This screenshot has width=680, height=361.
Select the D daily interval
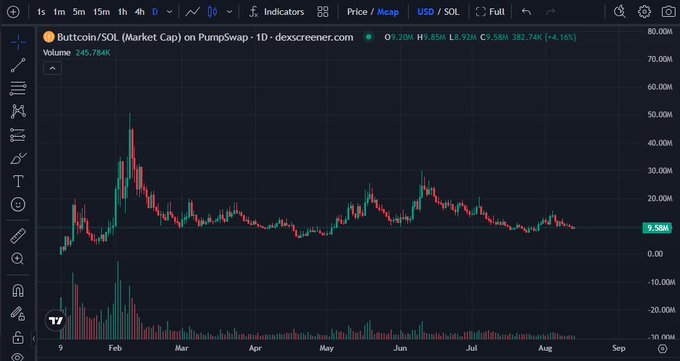[155, 12]
